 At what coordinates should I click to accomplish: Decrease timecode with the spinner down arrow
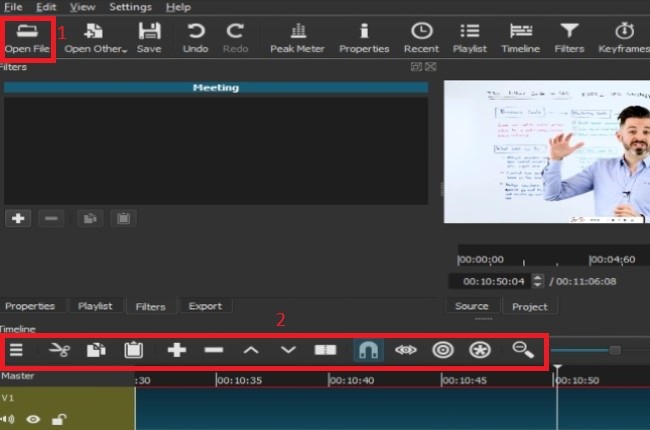pyautogui.click(x=537, y=285)
